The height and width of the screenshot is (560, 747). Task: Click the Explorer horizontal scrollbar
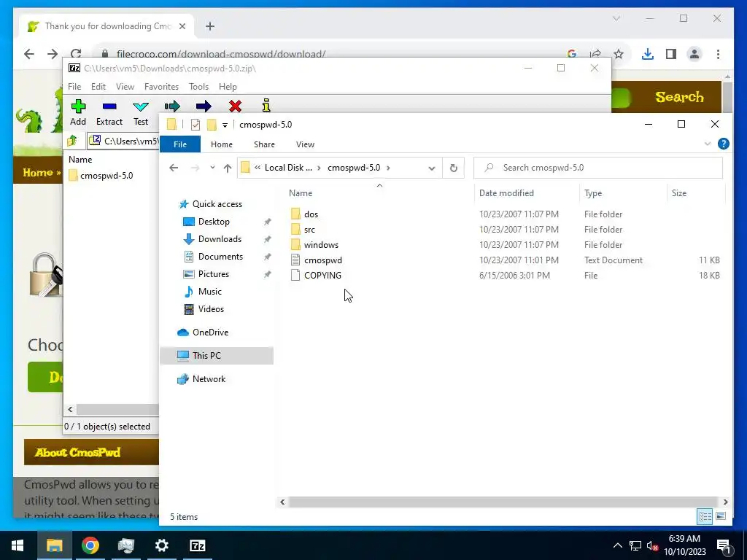click(x=503, y=502)
